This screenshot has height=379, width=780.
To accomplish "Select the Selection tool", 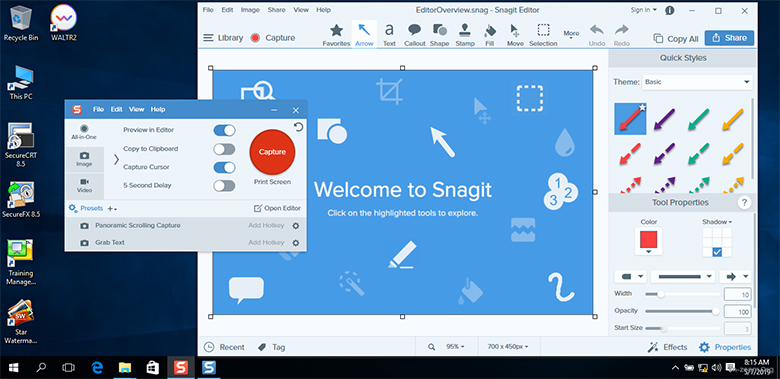I will 543,34.
